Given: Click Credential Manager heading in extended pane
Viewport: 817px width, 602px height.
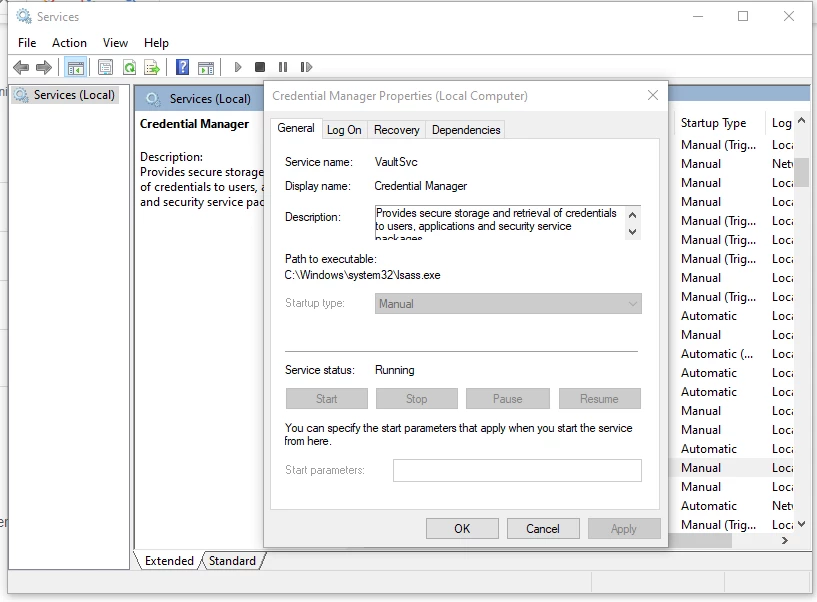Looking at the screenshot, I should [x=194, y=124].
